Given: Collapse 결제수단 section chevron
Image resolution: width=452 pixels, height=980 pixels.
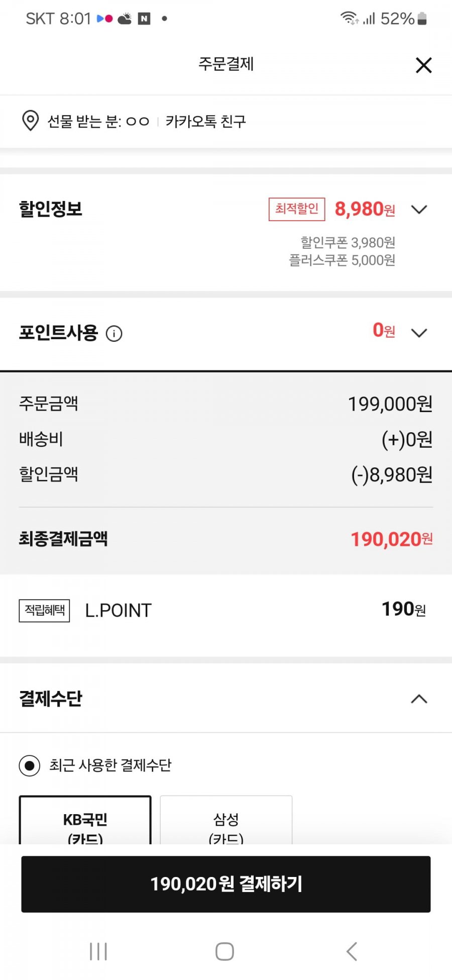Looking at the screenshot, I should point(419,699).
